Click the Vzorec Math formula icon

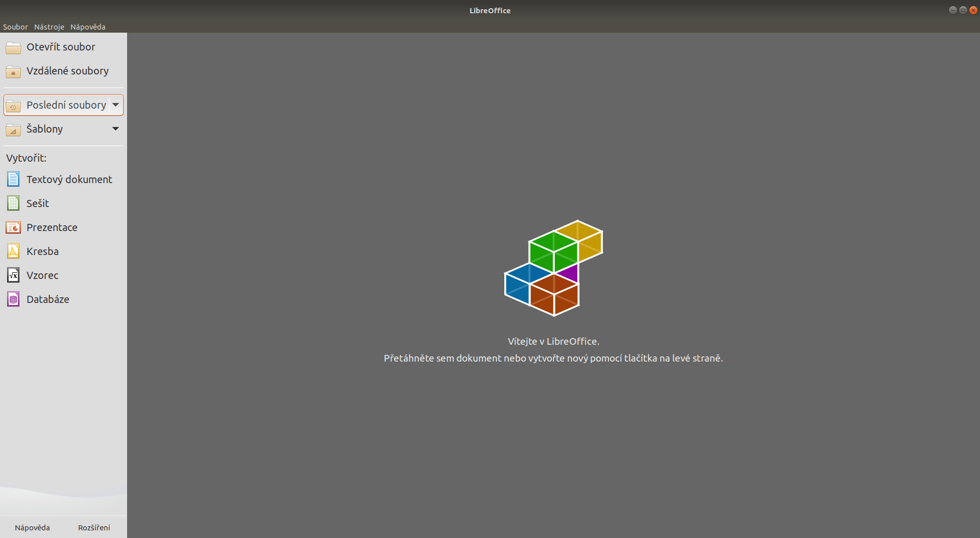click(x=13, y=275)
